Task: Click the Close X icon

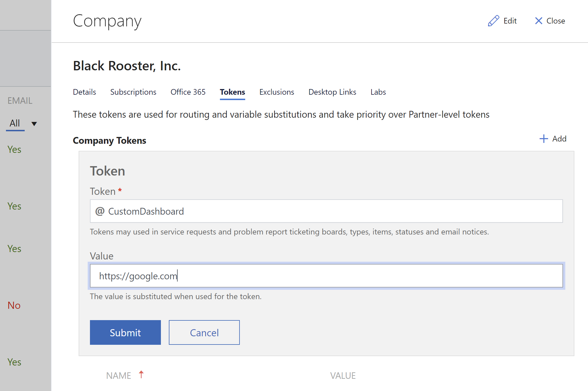Action: [x=538, y=21]
